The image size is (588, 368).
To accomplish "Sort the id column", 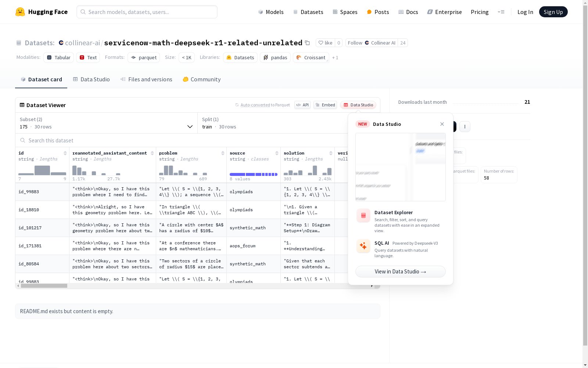I will [65, 153].
